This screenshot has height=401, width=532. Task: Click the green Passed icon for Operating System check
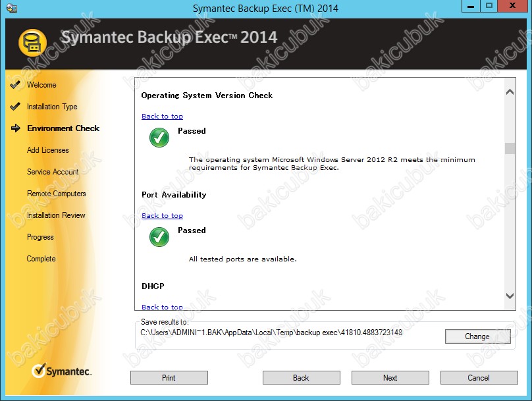(159, 137)
